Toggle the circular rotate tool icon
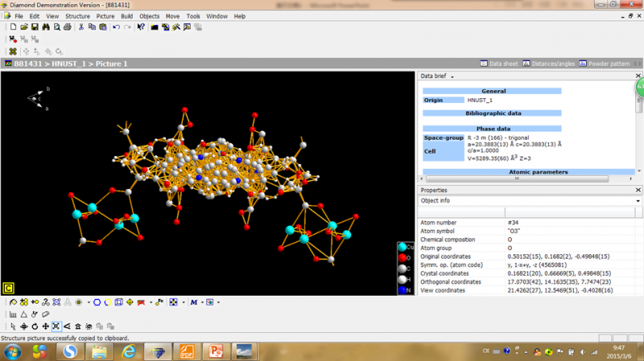Image resolution: width=644 pixels, height=361 pixels. point(35,326)
